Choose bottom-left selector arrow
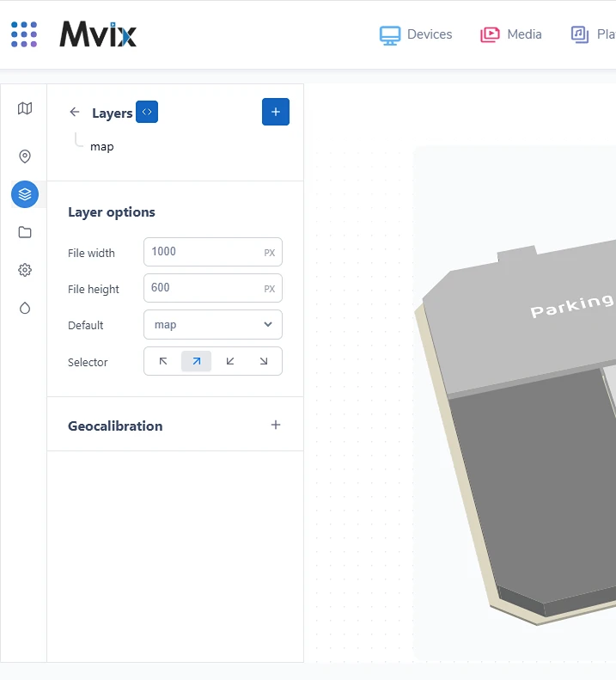This screenshot has width=616, height=680. click(230, 361)
